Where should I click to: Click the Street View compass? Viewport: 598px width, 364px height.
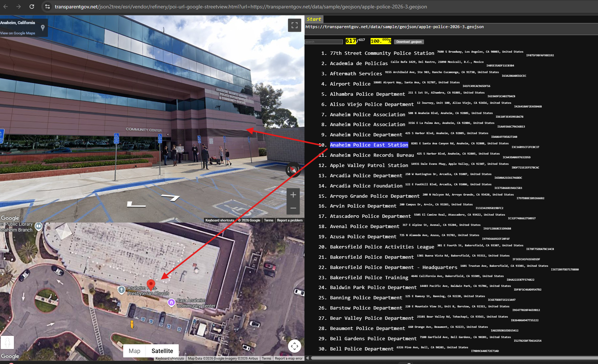tap(293, 170)
